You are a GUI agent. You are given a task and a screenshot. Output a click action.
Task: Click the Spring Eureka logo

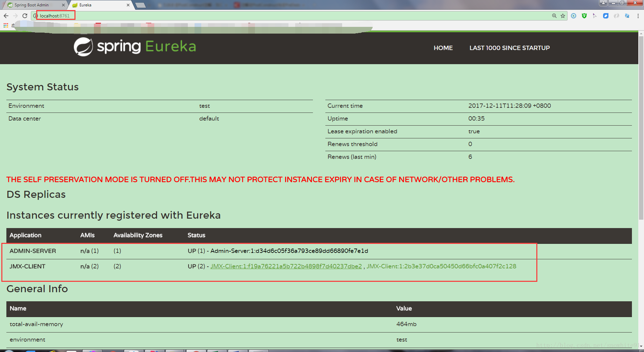(135, 47)
